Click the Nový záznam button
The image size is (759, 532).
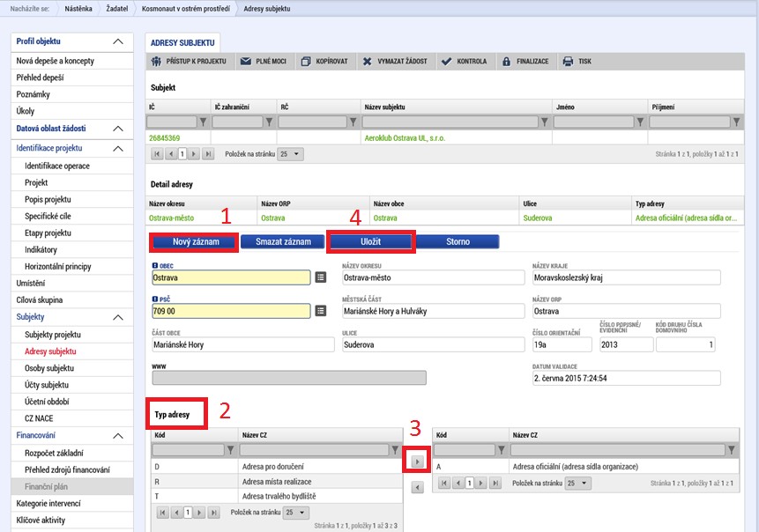tap(196, 242)
